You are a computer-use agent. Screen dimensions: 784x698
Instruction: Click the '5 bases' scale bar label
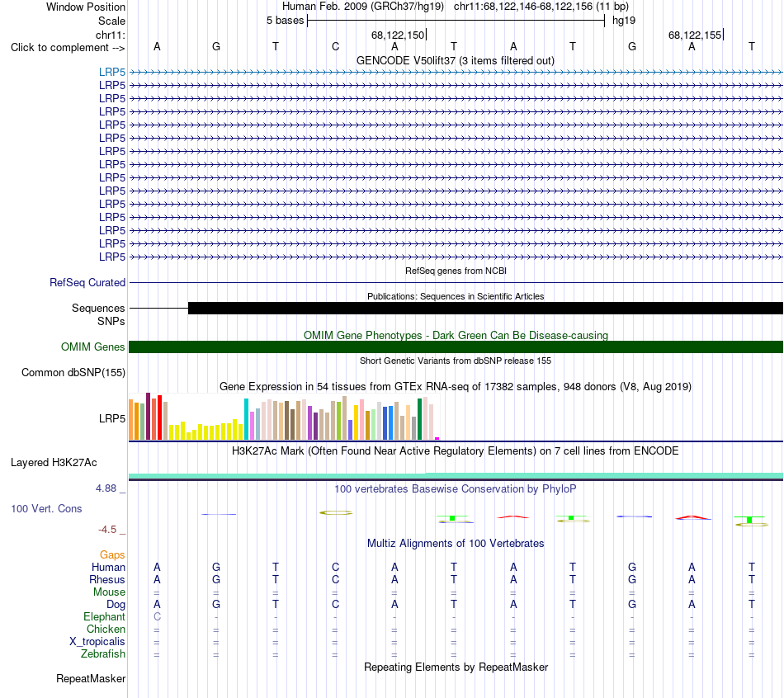tap(285, 21)
